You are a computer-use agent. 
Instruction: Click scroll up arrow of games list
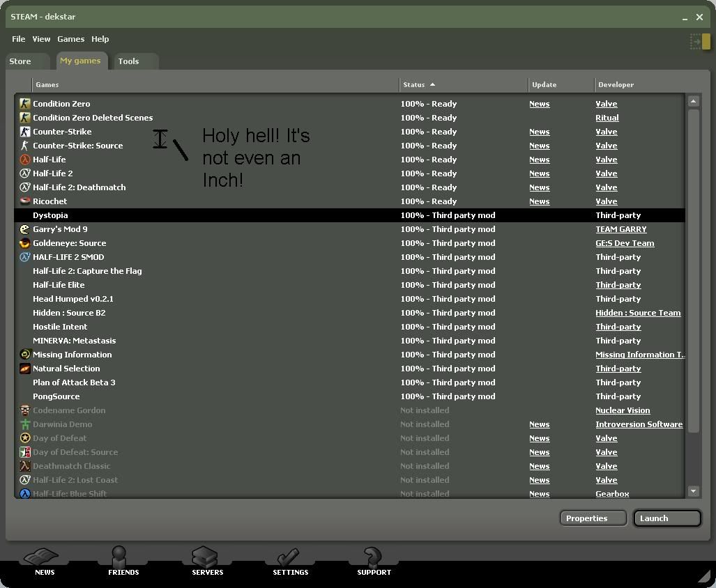pos(693,101)
